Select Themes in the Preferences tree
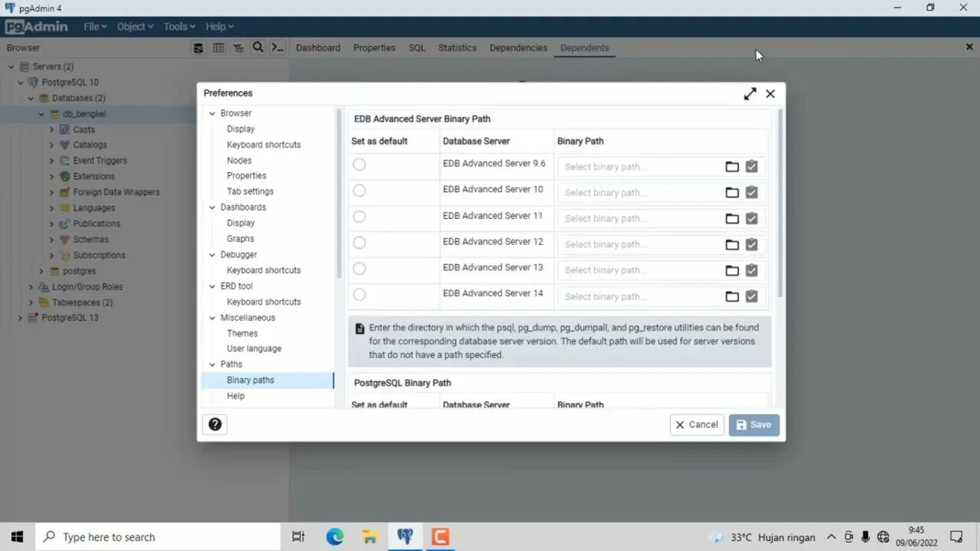This screenshot has width=980, height=551. coord(242,334)
